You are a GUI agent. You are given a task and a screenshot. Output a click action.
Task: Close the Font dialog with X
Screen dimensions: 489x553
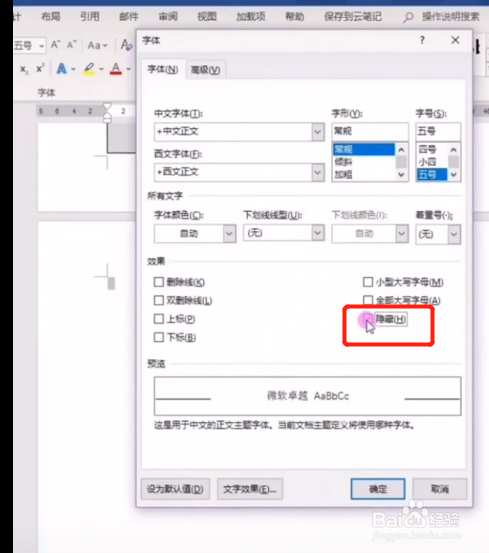pos(455,40)
